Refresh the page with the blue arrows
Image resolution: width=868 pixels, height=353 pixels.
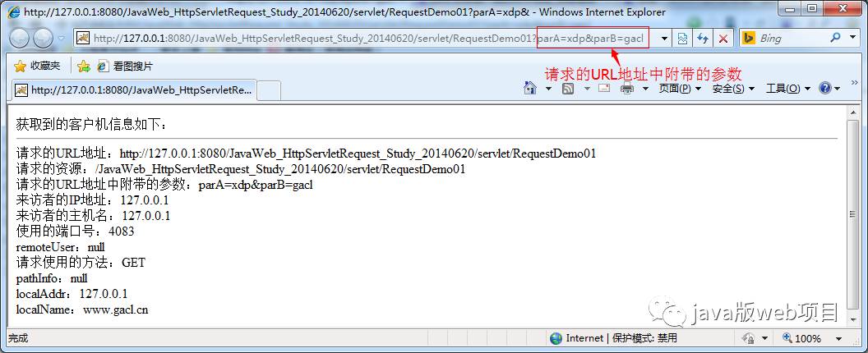pyautogui.click(x=703, y=39)
